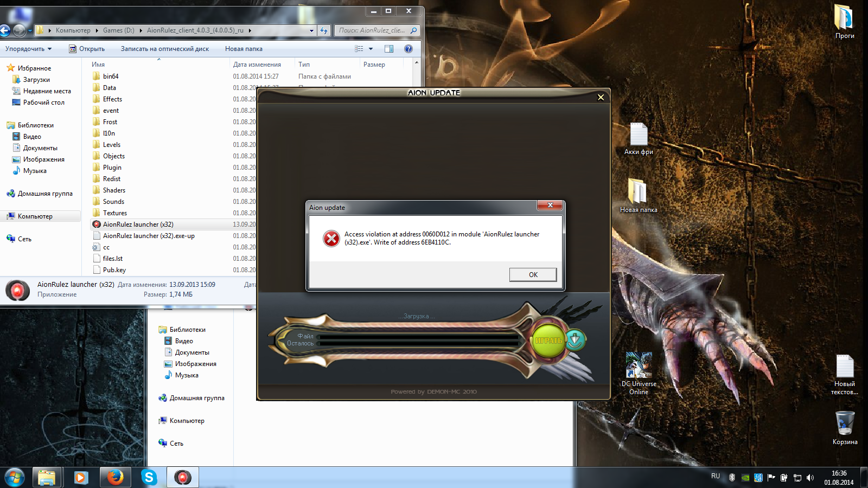Viewport: 868px width, 488px height.
Task: Click the volume icon in system tray
Action: tap(810, 478)
